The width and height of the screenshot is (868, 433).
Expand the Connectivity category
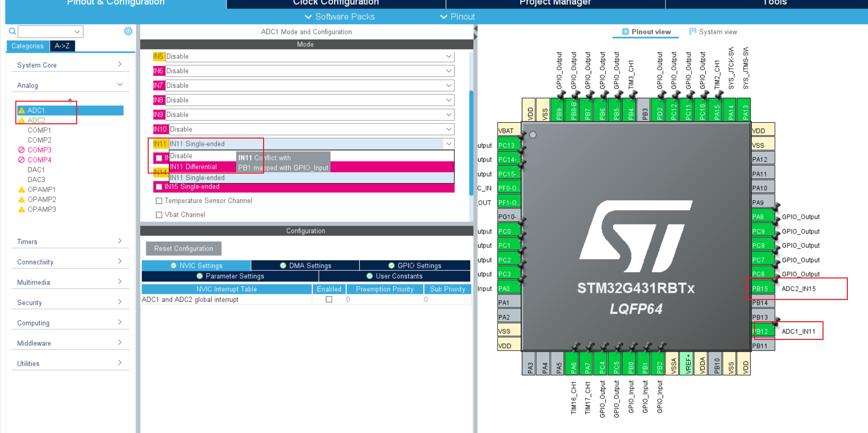click(70, 262)
